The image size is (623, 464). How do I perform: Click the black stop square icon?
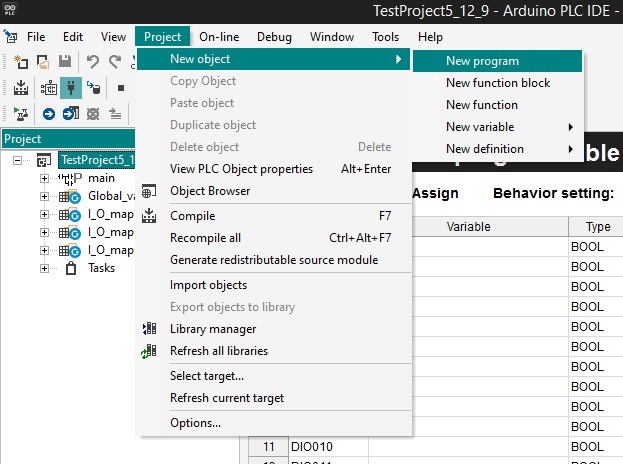[121, 88]
